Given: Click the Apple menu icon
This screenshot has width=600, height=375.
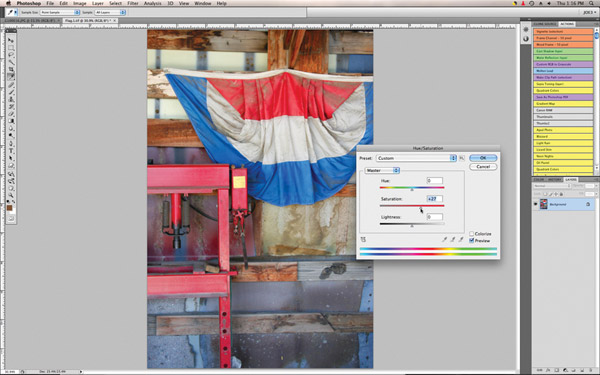Looking at the screenshot, I should pos(8,3).
